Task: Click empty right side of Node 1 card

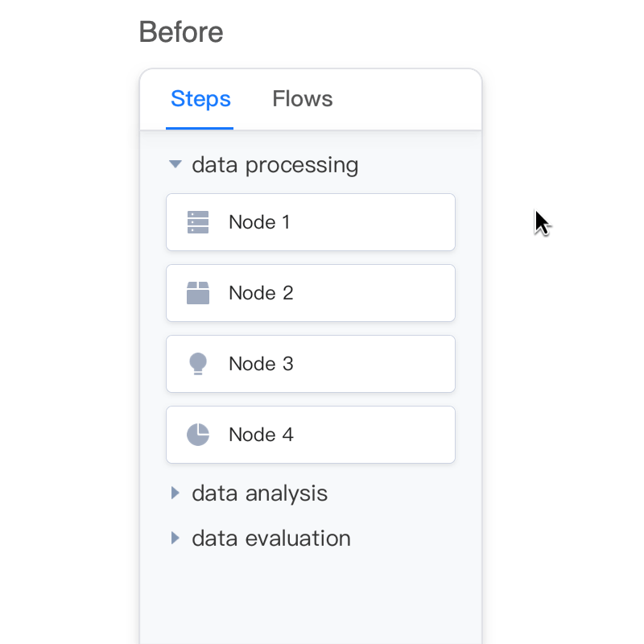Action: point(386,222)
